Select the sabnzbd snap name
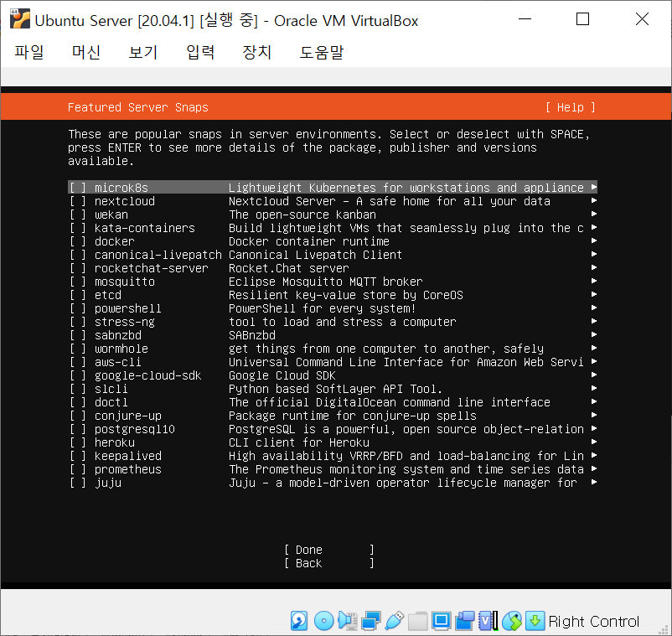This screenshot has width=672, height=636. (x=118, y=335)
